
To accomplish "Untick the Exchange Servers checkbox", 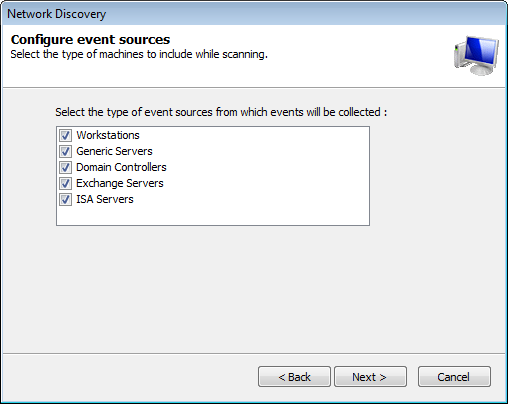I will pyautogui.click(x=65, y=183).
